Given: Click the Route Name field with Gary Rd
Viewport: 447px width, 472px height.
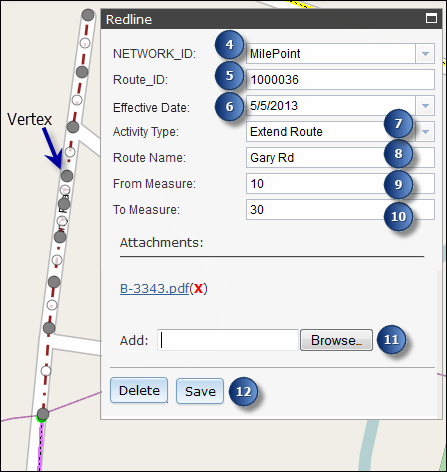Looking at the screenshot, I should (340, 158).
